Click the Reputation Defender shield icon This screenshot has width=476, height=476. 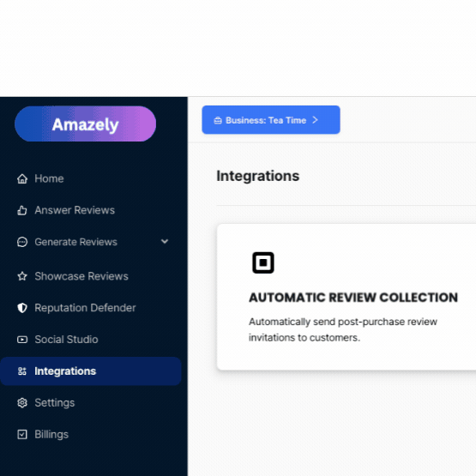[x=22, y=308]
